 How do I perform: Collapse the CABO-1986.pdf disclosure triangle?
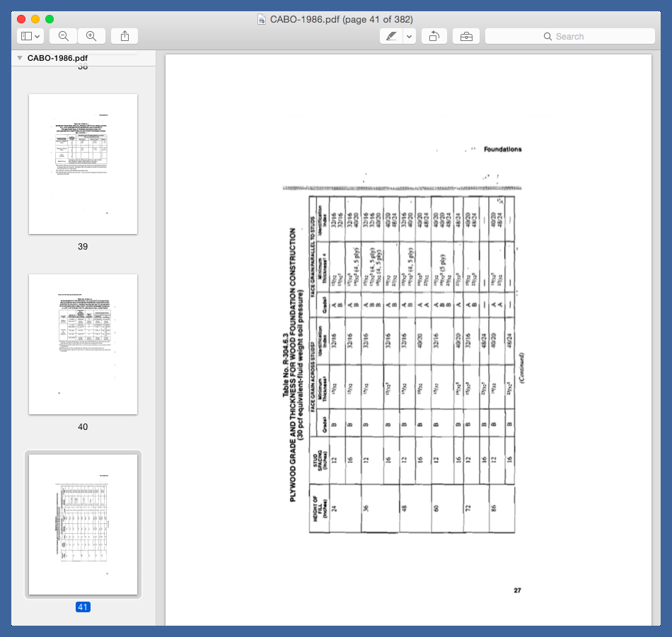click(20, 58)
